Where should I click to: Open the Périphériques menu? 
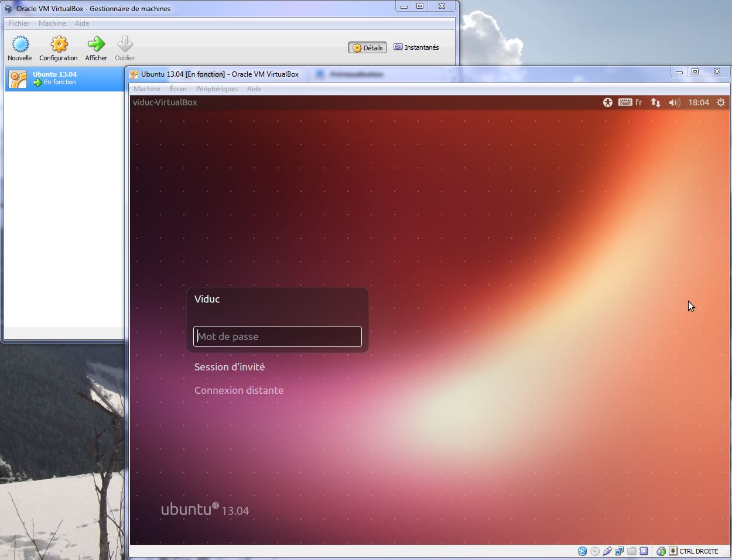coord(217,89)
